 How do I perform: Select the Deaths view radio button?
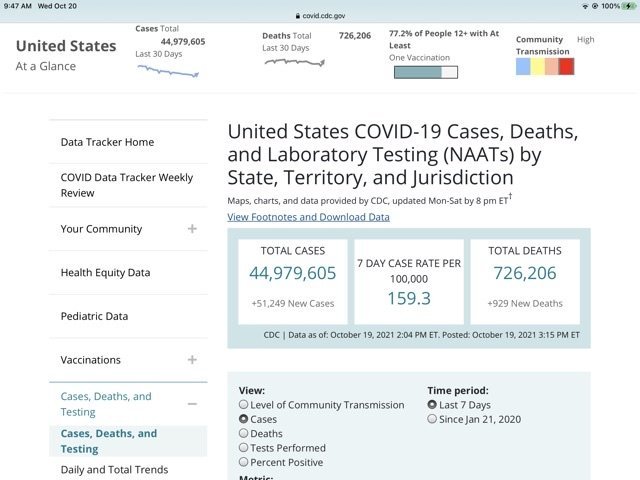(244, 434)
